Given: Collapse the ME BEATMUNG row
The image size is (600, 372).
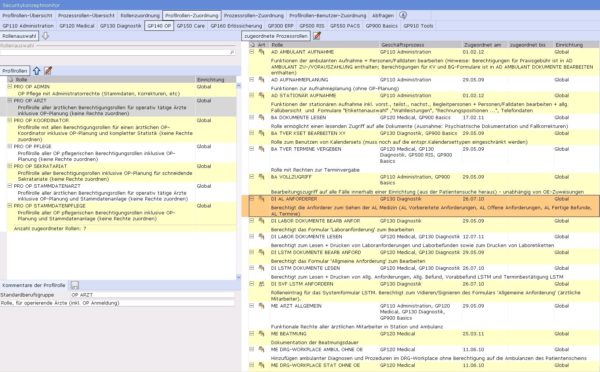Looking at the screenshot, I should [x=252, y=333].
